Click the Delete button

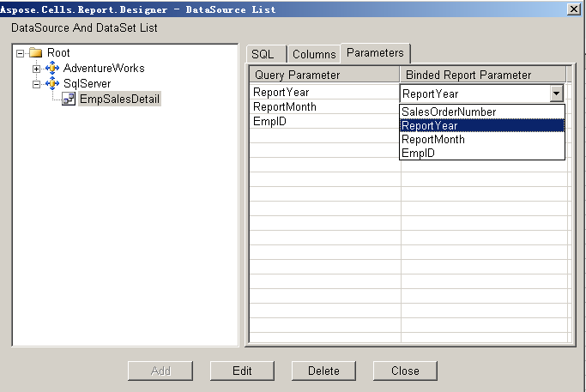[x=323, y=371]
